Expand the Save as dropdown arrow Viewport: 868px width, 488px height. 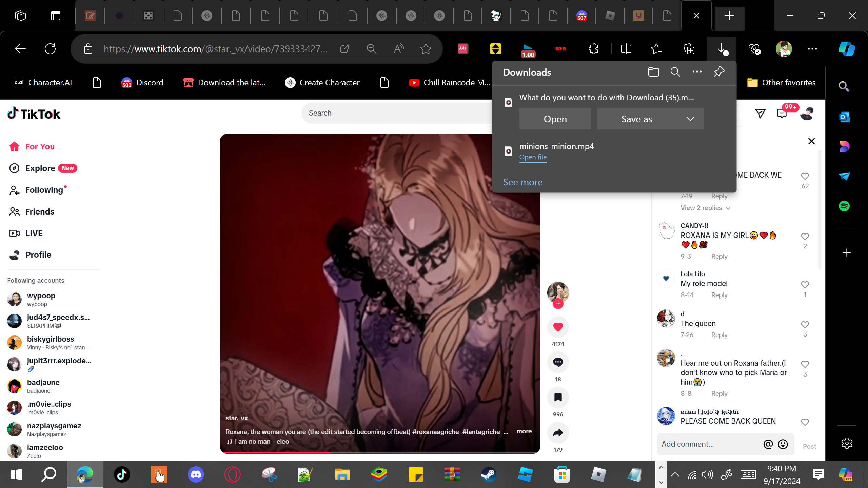(x=690, y=119)
